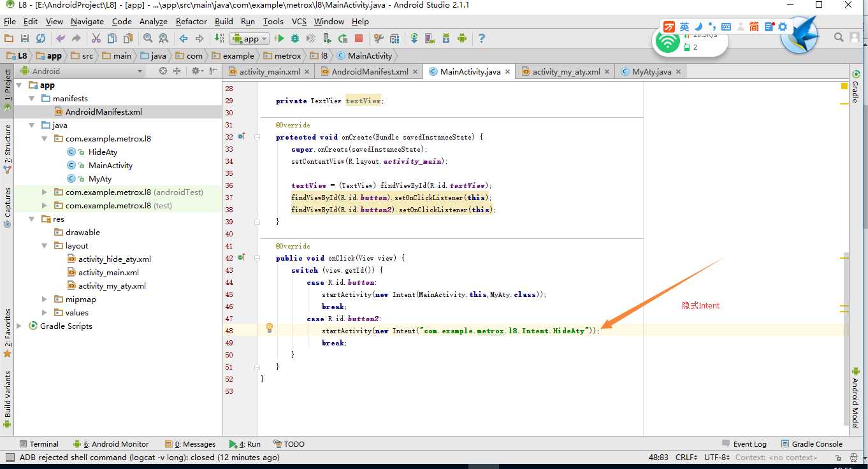Viewport: 868px width, 469px height.
Task: Toggle the Android Model tool window
Action: 855,398
